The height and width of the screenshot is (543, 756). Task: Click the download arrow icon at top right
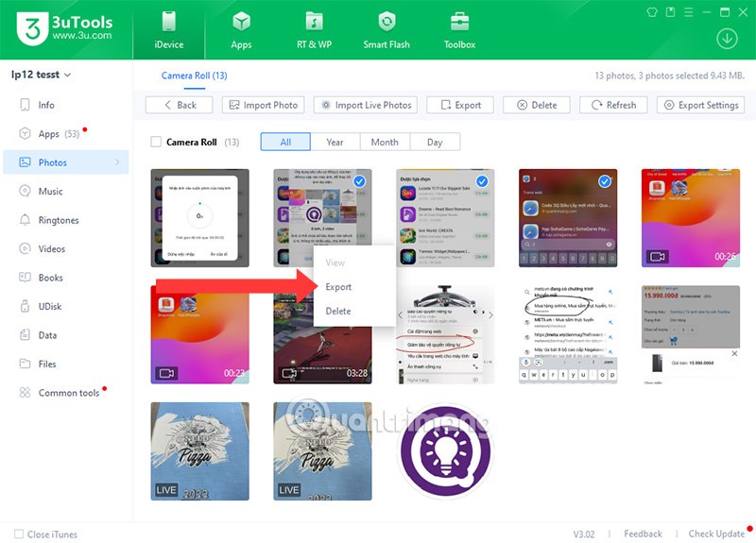point(727,39)
